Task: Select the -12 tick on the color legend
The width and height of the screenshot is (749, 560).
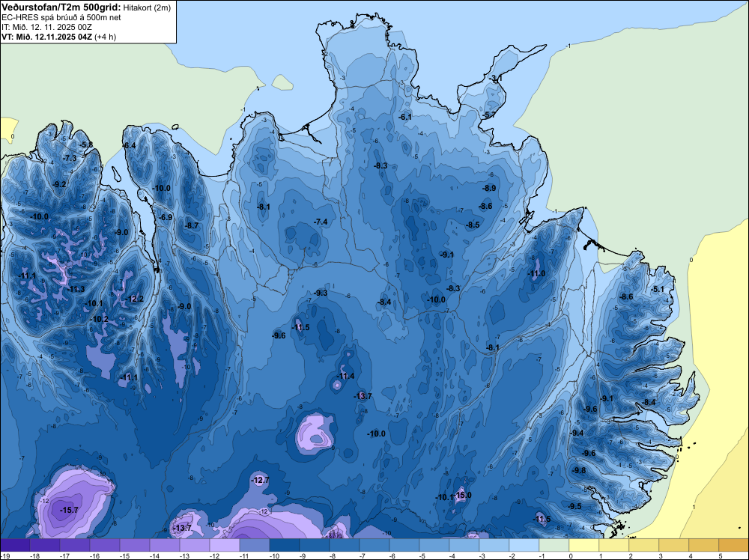Action: (214, 556)
